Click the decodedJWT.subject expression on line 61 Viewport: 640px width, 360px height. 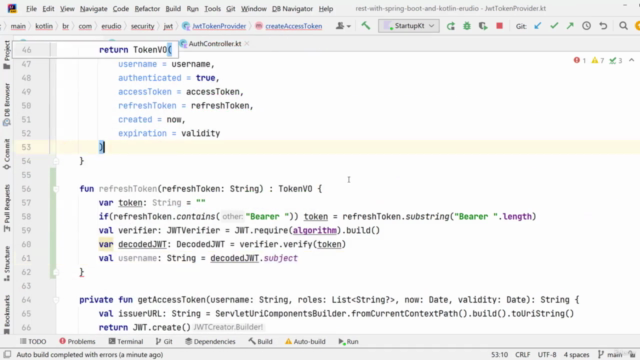click(254, 258)
